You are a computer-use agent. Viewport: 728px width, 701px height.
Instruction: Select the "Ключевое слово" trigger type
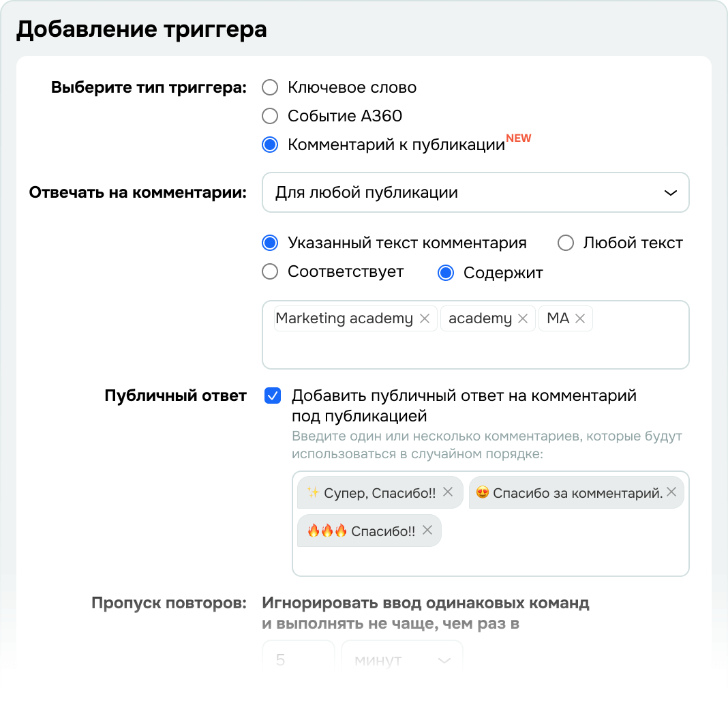tap(271, 87)
